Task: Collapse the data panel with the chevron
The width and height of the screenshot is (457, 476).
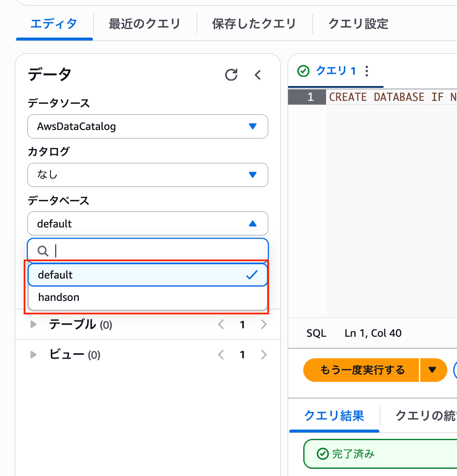Action: [258, 75]
